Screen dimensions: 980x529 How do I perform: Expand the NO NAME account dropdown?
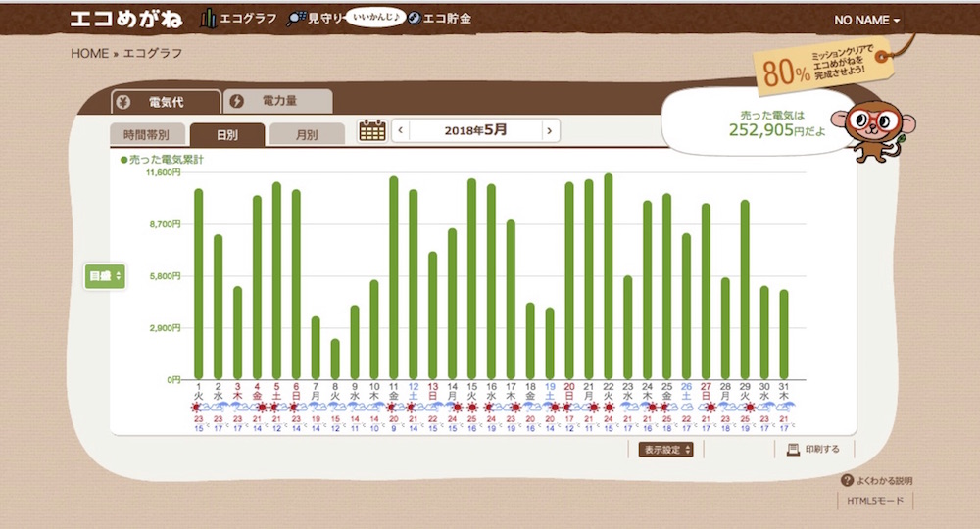point(867,20)
